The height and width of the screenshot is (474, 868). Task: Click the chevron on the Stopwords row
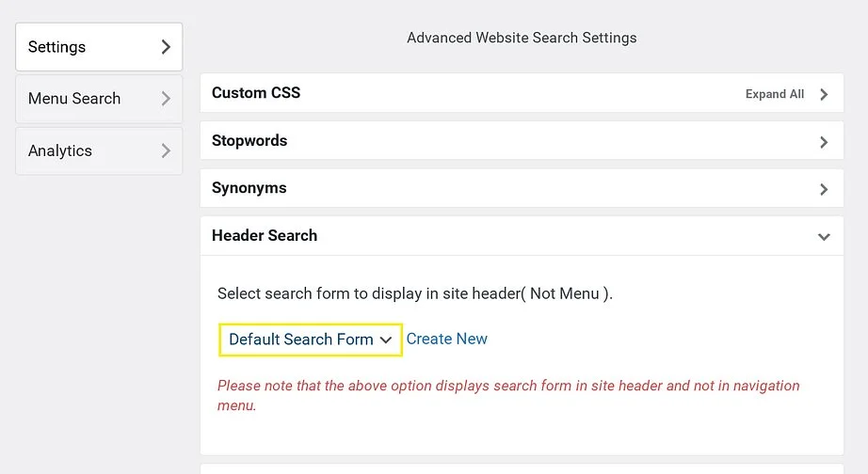824,142
